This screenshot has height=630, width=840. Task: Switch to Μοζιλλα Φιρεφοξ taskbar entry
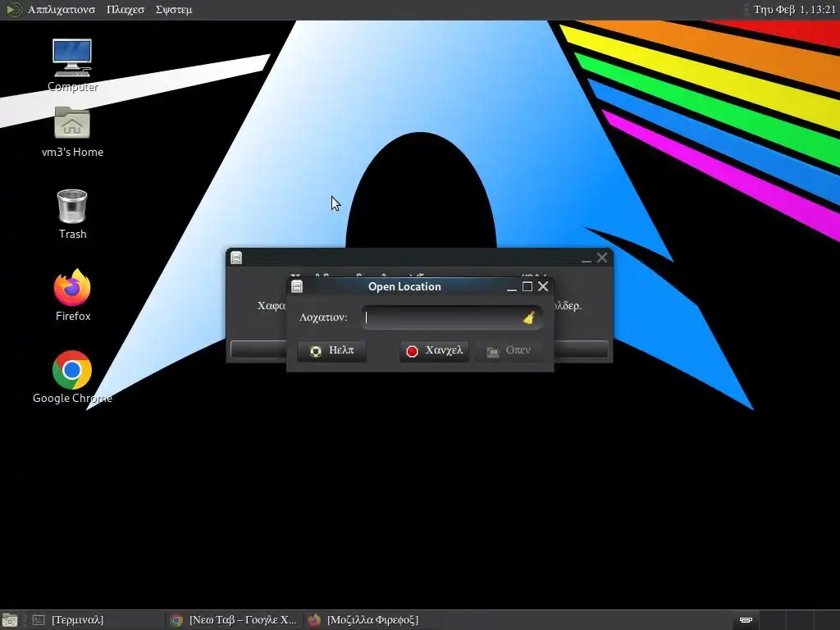tap(372, 620)
